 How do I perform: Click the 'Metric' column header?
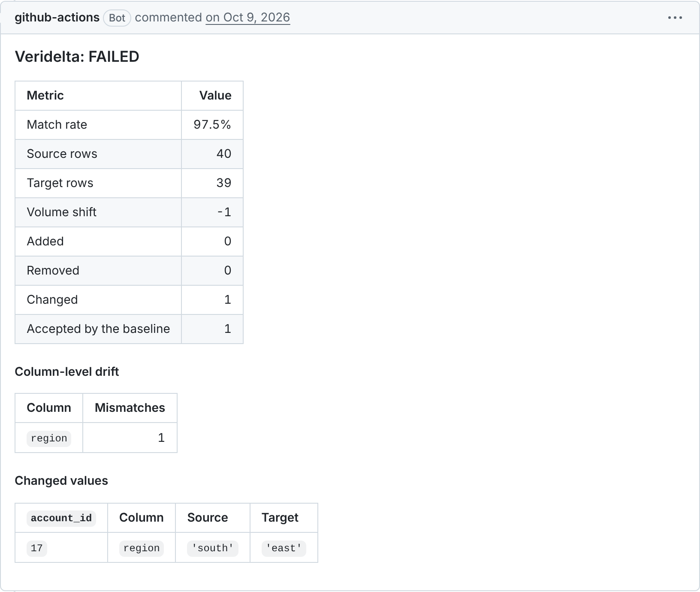[45, 95]
